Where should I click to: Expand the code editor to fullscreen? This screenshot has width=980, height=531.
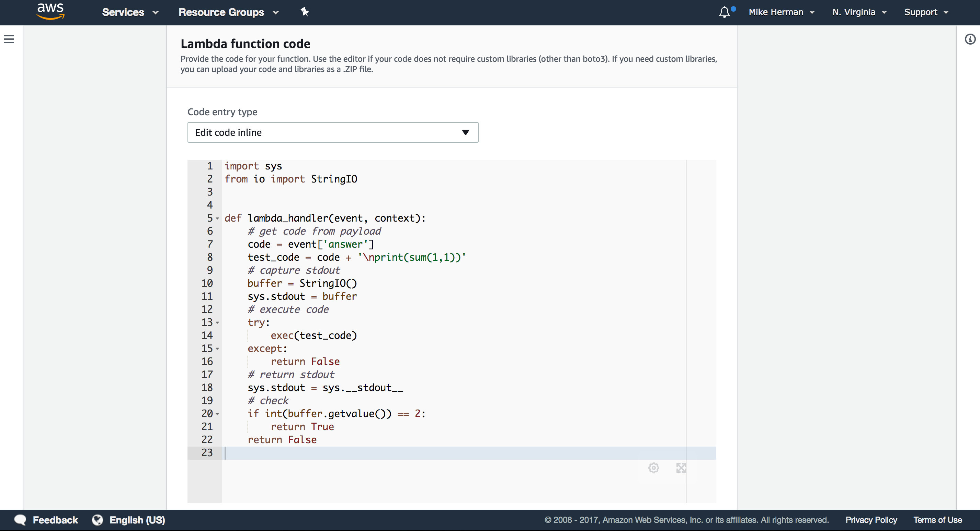click(681, 468)
